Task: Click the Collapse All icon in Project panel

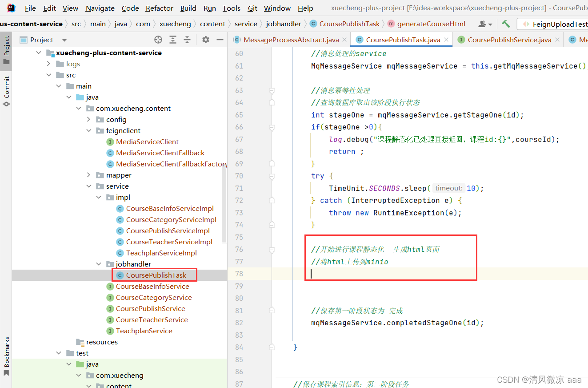Action: 187,40
